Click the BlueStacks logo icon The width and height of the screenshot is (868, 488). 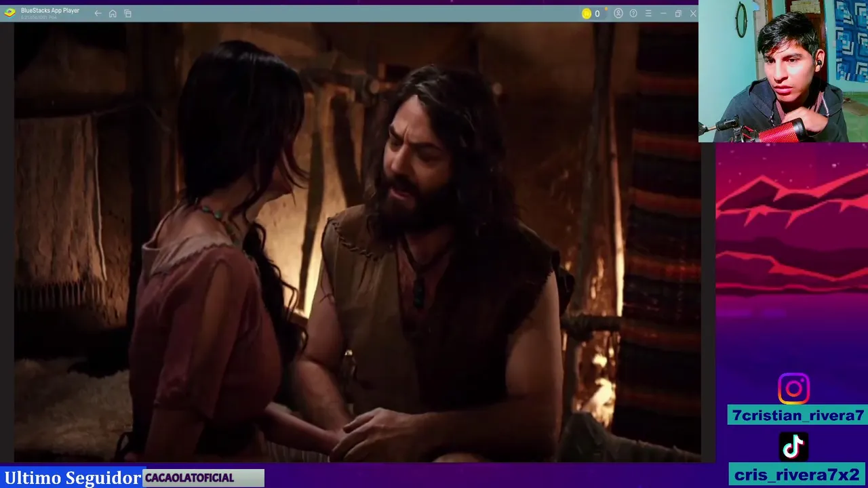tap(9, 13)
